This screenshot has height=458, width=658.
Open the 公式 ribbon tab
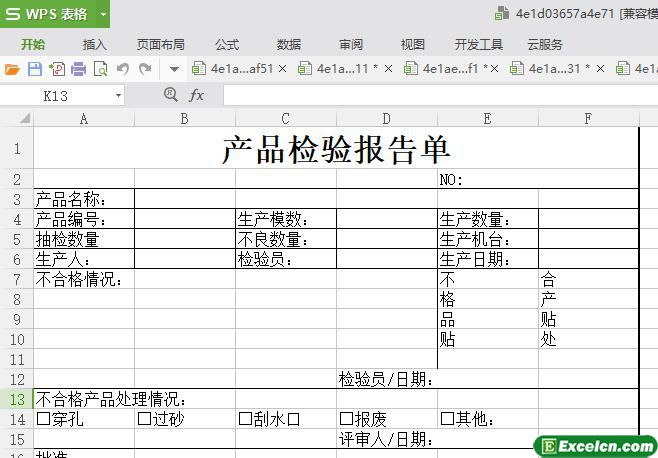click(x=227, y=44)
